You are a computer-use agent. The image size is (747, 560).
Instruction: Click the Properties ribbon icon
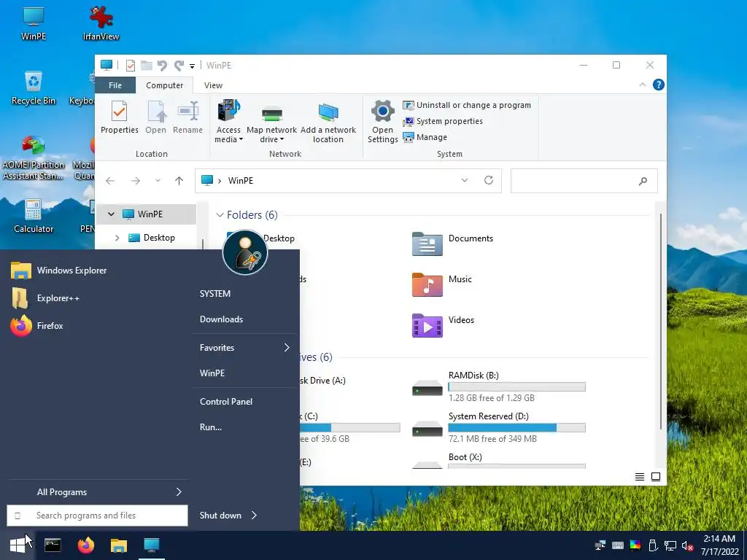tap(119, 117)
